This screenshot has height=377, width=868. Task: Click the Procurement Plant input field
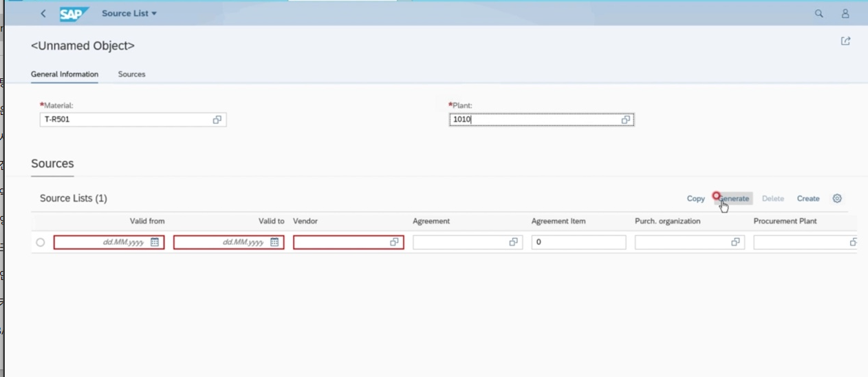[x=805, y=242]
